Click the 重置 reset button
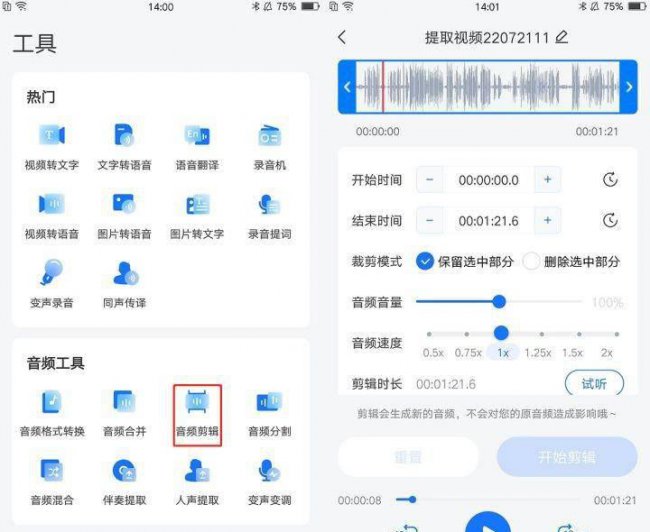650x532 pixels. (408, 457)
